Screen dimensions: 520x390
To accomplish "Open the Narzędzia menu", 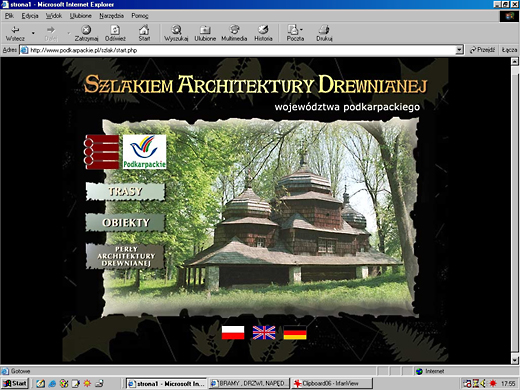I will click(x=111, y=16).
